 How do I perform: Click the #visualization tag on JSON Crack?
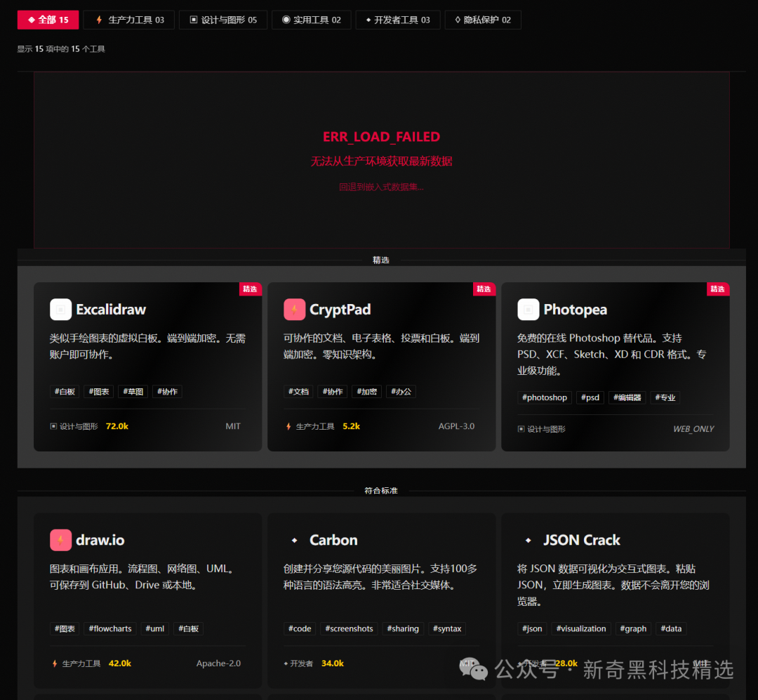point(581,628)
